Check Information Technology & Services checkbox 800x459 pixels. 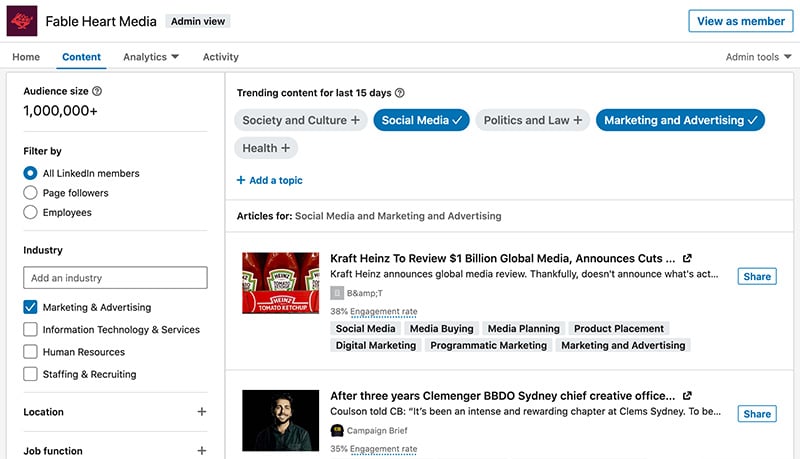click(x=30, y=329)
